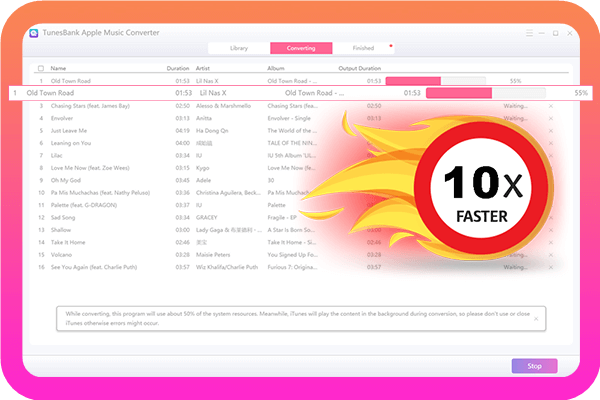The height and width of the screenshot is (400, 600).
Task: Select the 'Take It Home' song name
Action: [68, 243]
